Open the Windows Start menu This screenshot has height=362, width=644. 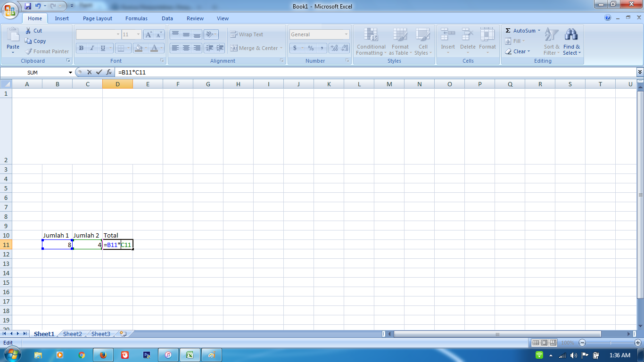click(13, 354)
